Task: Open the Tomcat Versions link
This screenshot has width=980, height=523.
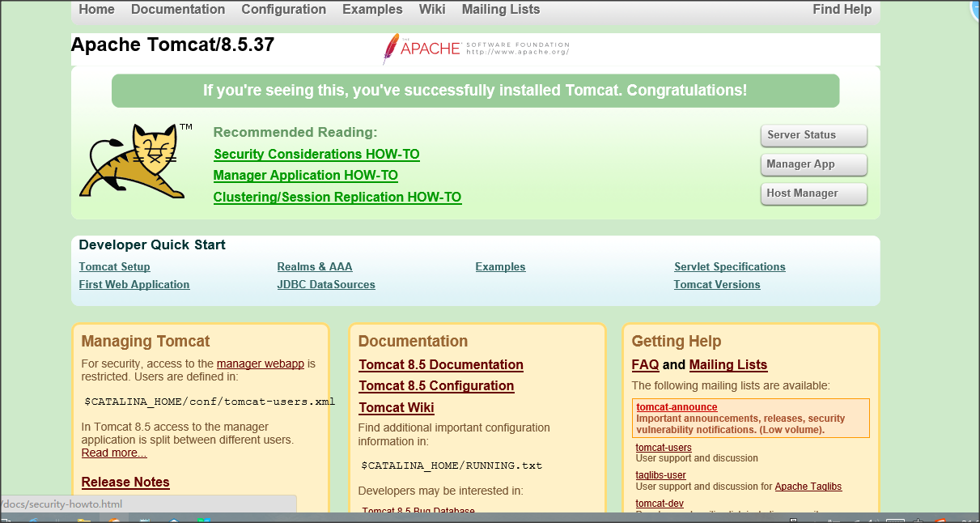Action: [717, 285]
